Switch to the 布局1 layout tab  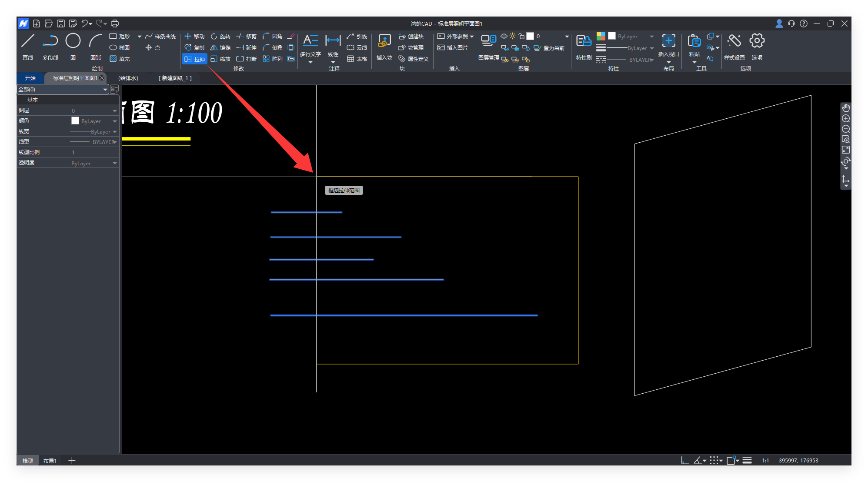click(50, 461)
